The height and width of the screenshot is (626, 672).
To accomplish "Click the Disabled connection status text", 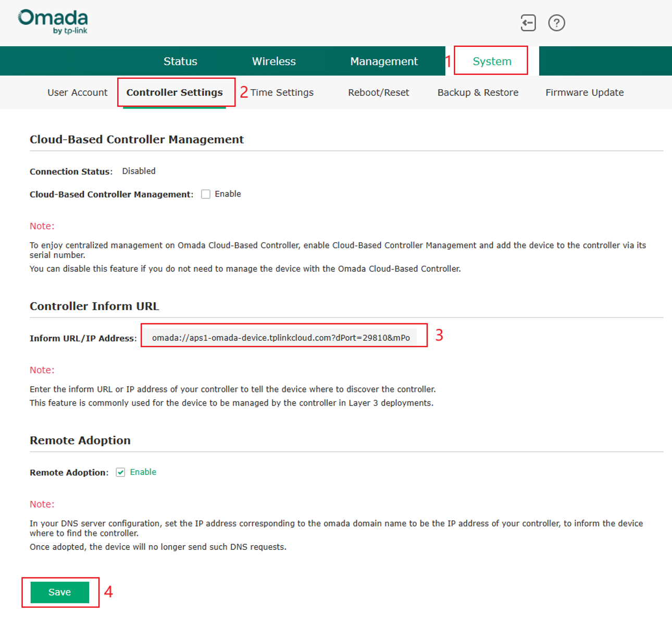I will (139, 171).
